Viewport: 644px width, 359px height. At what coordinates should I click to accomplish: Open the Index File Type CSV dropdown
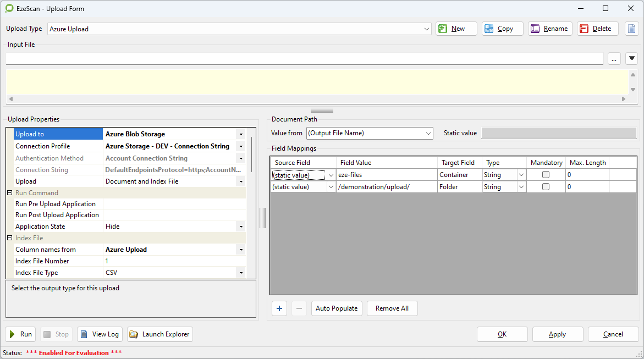tap(241, 273)
